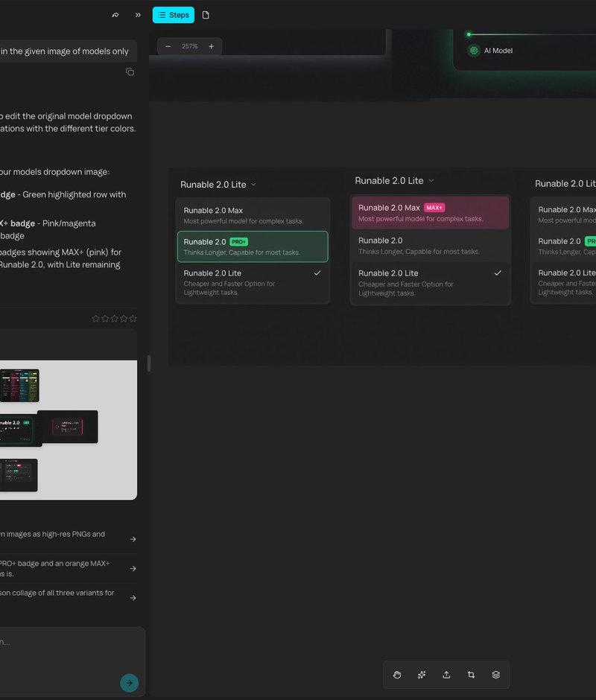Click chat text 'our models dropdown image:'

pyautogui.click(x=54, y=171)
